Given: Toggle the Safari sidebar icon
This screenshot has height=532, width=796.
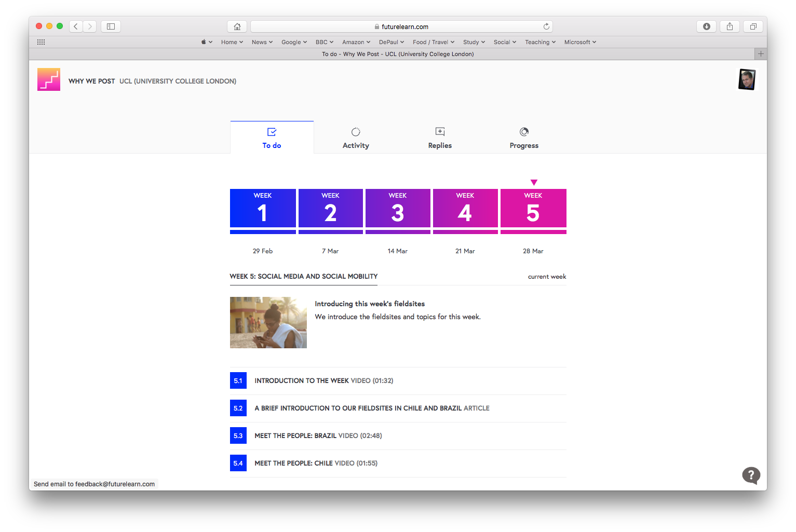Looking at the screenshot, I should [111, 26].
